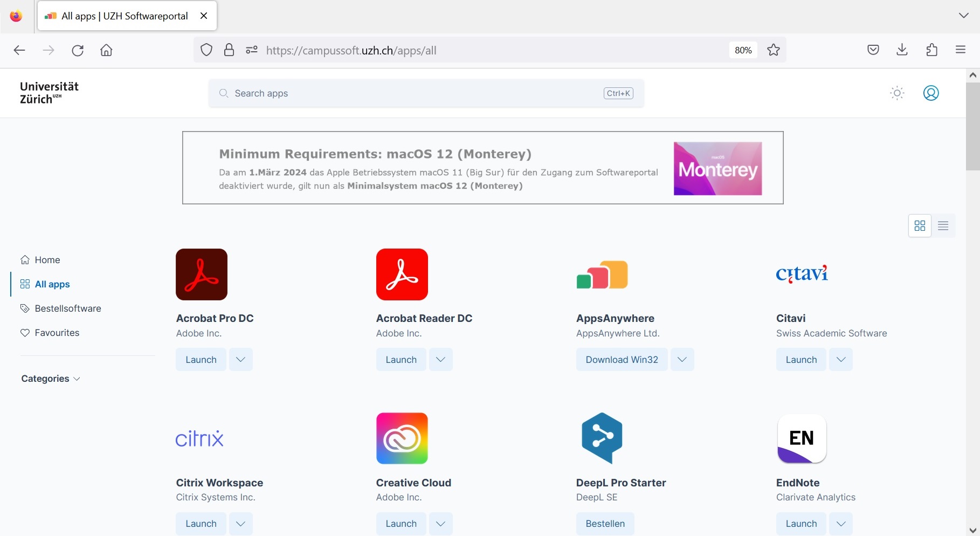Click Bestellen for DeepL Pro Starter

click(605, 524)
